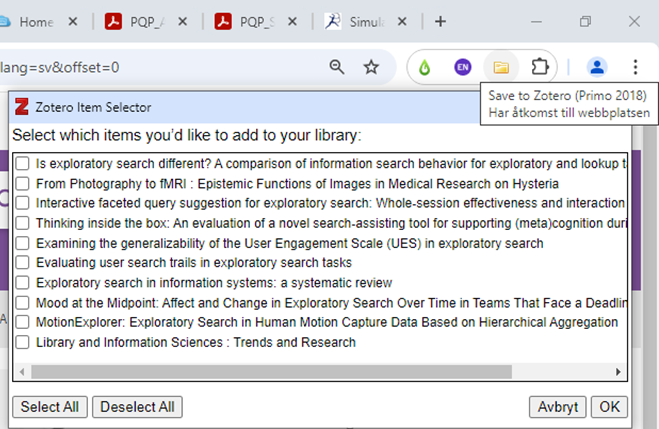Click the Deselect All button
Screen dimensions: 659x429
click(137, 407)
